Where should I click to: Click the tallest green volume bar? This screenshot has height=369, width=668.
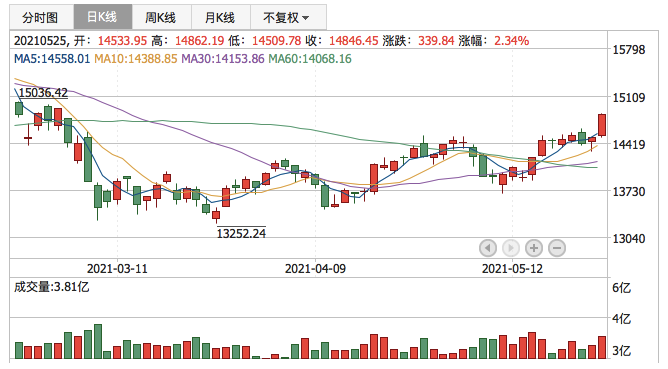(98, 341)
